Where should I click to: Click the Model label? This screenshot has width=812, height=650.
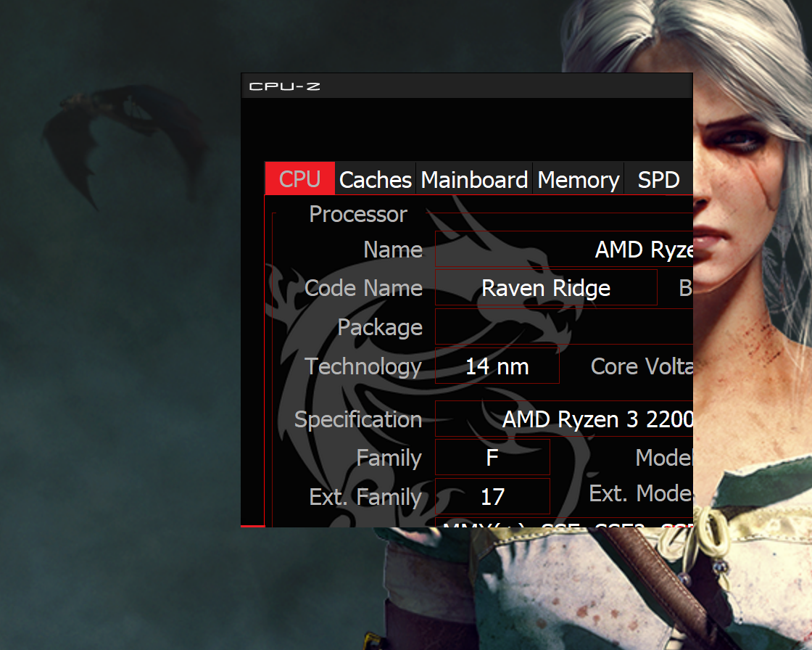tap(664, 457)
